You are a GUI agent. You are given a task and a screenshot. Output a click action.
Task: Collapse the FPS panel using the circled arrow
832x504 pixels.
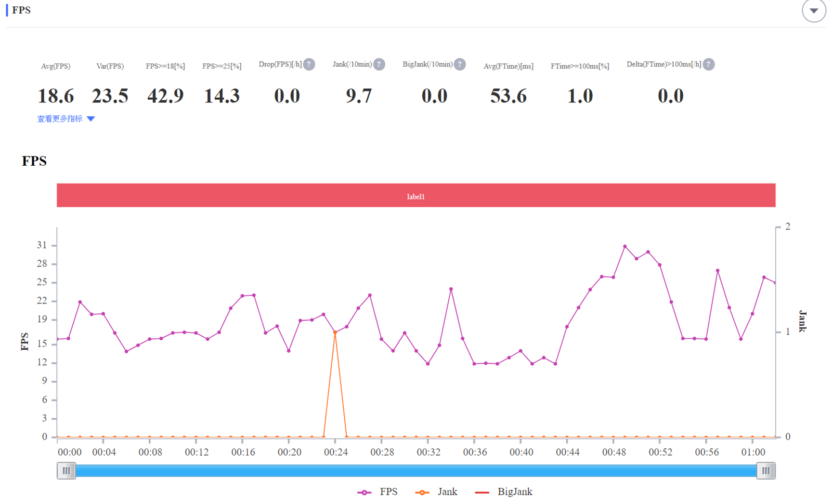[x=813, y=10]
